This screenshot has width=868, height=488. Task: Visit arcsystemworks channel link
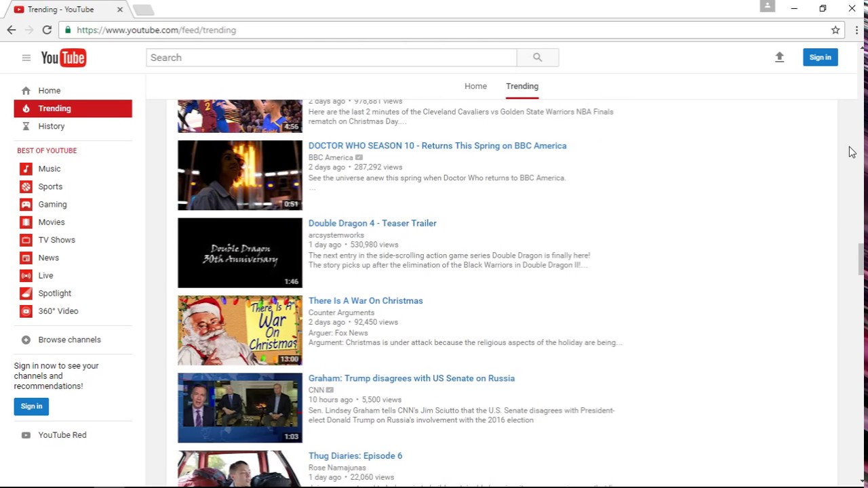coord(336,235)
